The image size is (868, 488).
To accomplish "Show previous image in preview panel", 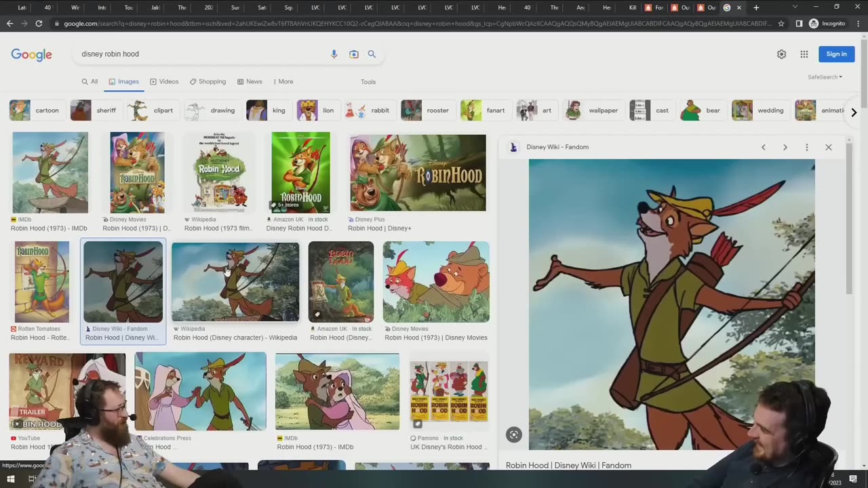I will (763, 147).
